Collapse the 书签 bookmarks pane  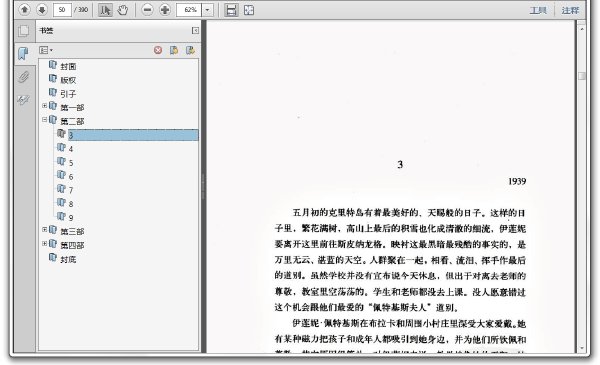point(195,30)
